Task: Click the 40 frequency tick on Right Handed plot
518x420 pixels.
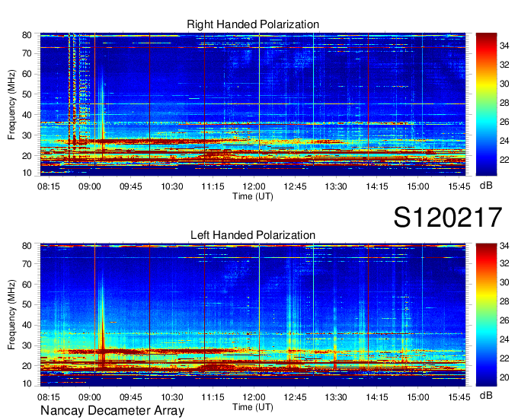Action: point(27,115)
